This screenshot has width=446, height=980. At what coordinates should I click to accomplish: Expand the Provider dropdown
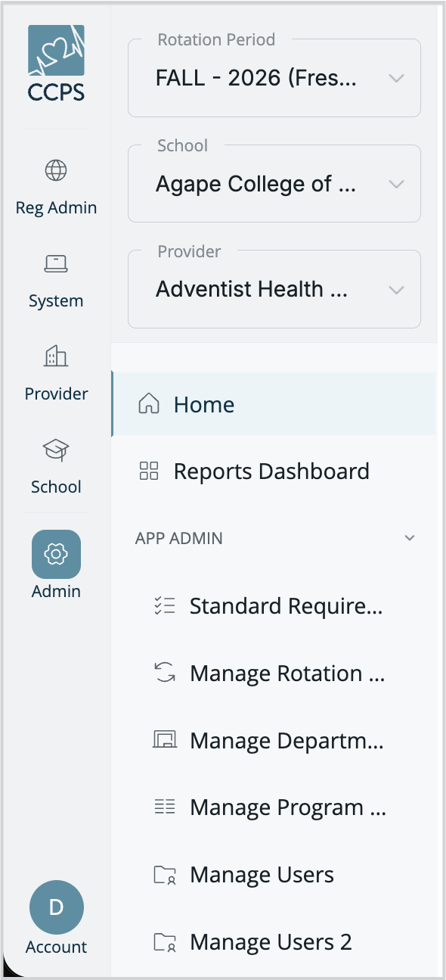click(274, 289)
